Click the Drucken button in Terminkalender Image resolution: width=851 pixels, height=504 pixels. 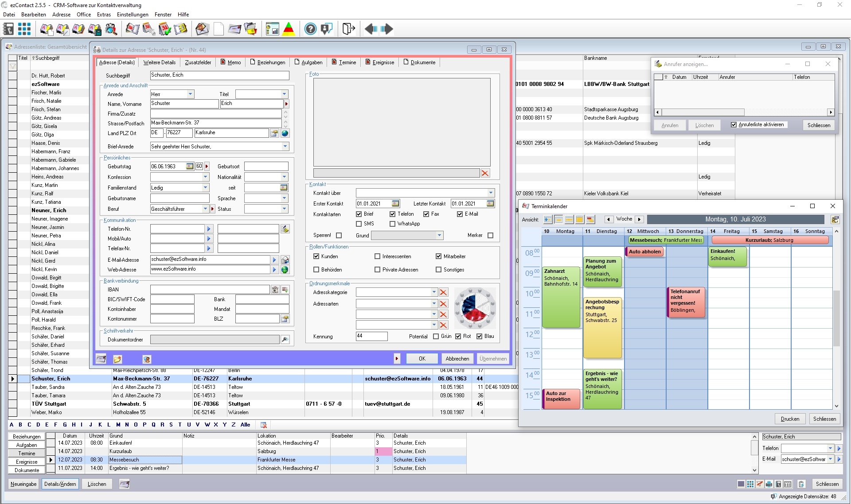pyautogui.click(x=790, y=419)
